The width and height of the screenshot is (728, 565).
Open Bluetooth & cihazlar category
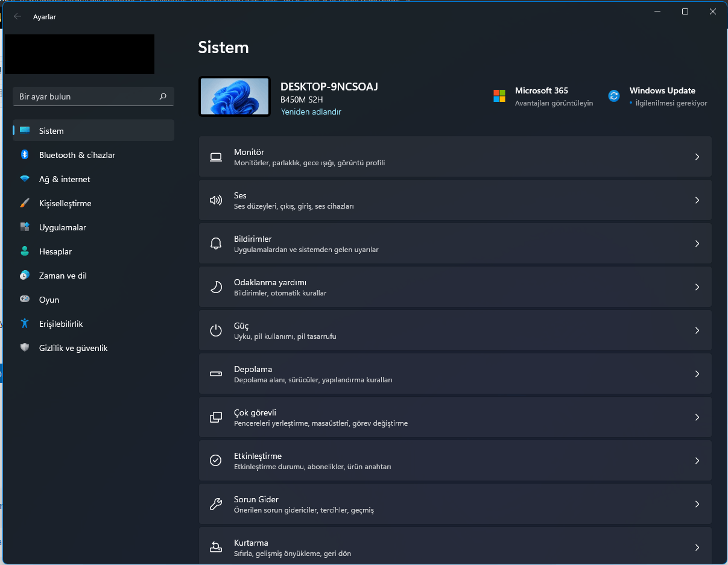click(93, 155)
